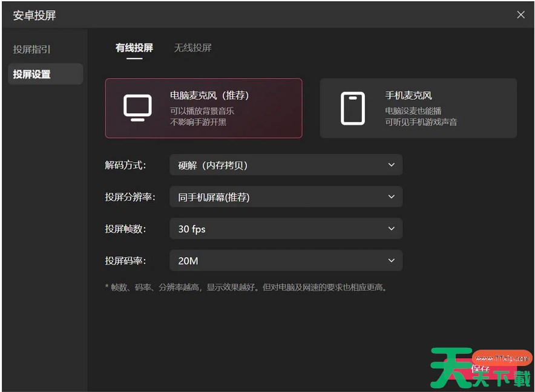Select 投屏设置 in the sidebar
Screen dimensions: 535x392
tap(32, 74)
